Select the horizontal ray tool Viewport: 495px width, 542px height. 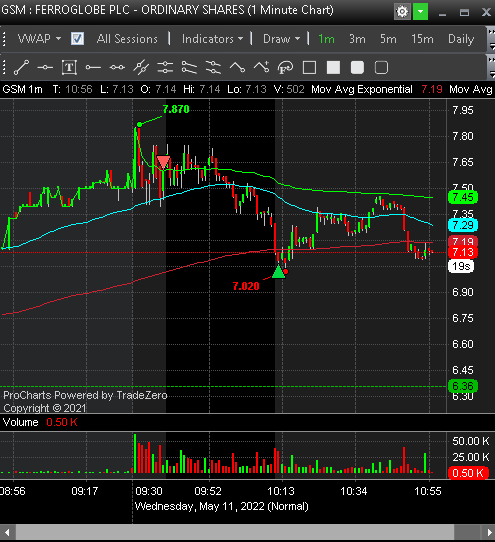click(93, 67)
